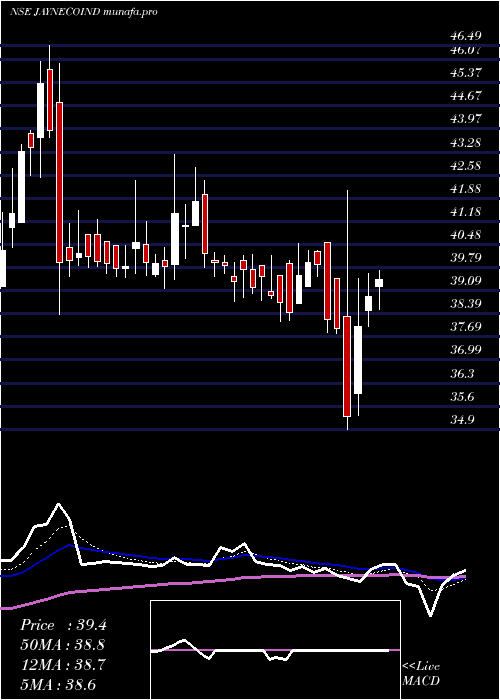Click the tallest red candlestick near the top left

tap(59, 182)
